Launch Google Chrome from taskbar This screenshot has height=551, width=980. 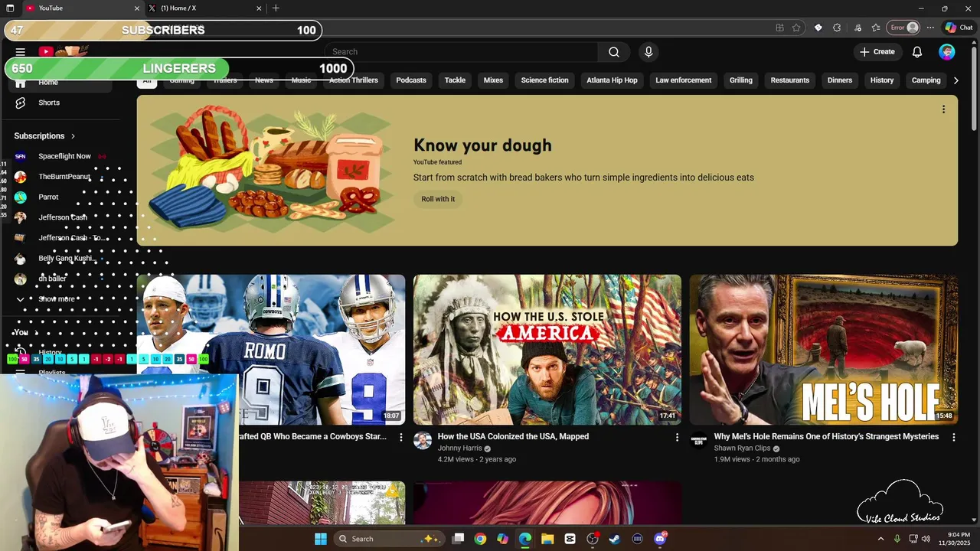(x=480, y=539)
